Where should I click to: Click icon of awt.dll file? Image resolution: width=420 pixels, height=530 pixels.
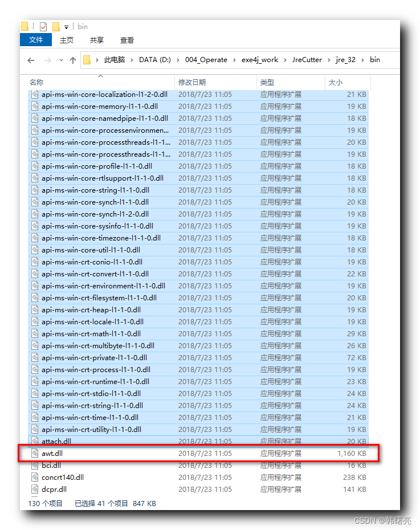click(35, 454)
